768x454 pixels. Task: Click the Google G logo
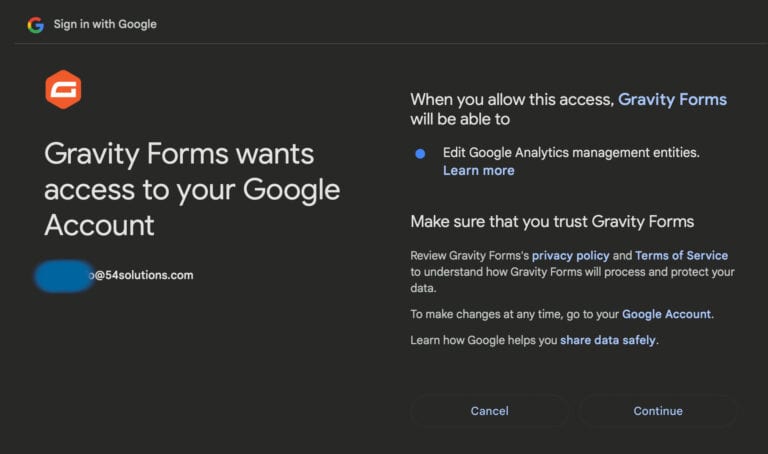click(x=36, y=24)
